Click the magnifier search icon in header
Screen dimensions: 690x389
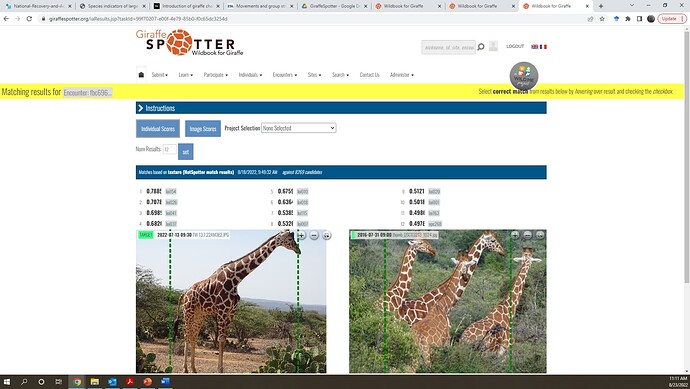coord(481,47)
